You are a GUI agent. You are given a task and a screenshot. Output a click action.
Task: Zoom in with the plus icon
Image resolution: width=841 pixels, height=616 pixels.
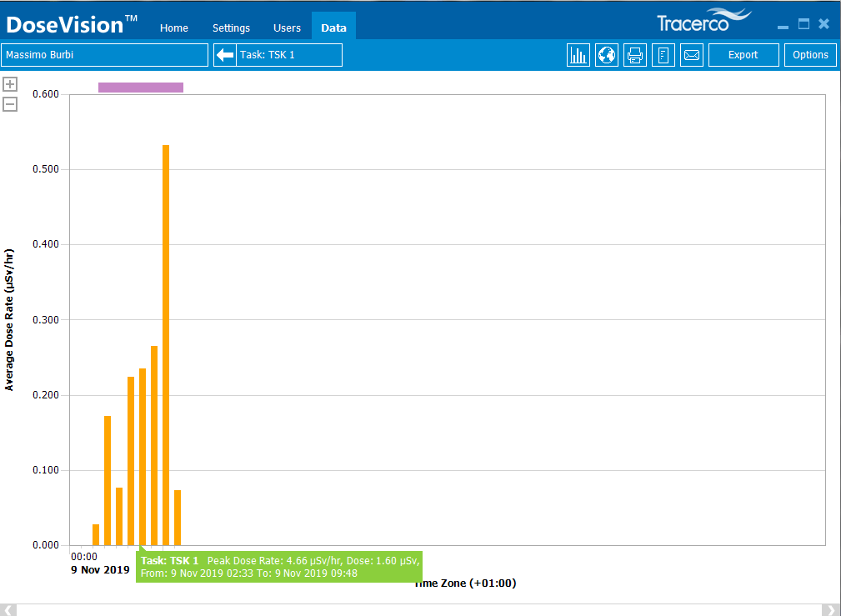10,84
